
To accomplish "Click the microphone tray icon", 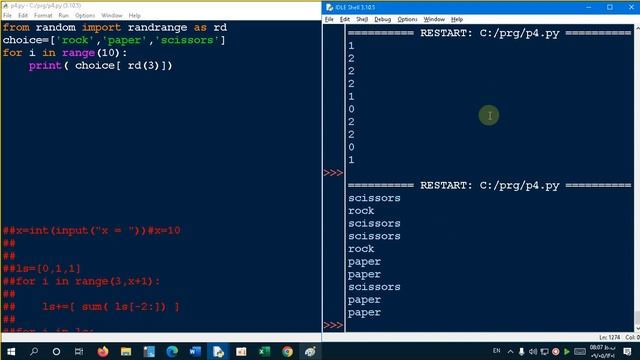I will [521, 351].
